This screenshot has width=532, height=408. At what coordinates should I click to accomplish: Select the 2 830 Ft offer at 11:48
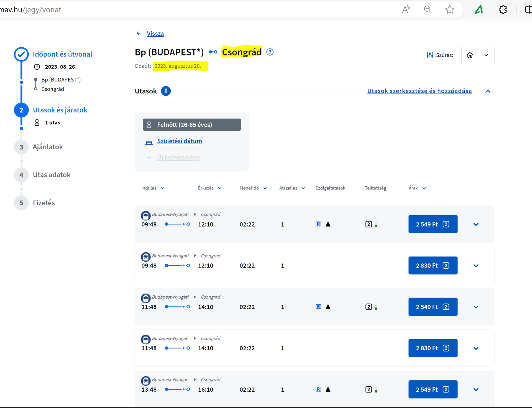click(433, 348)
